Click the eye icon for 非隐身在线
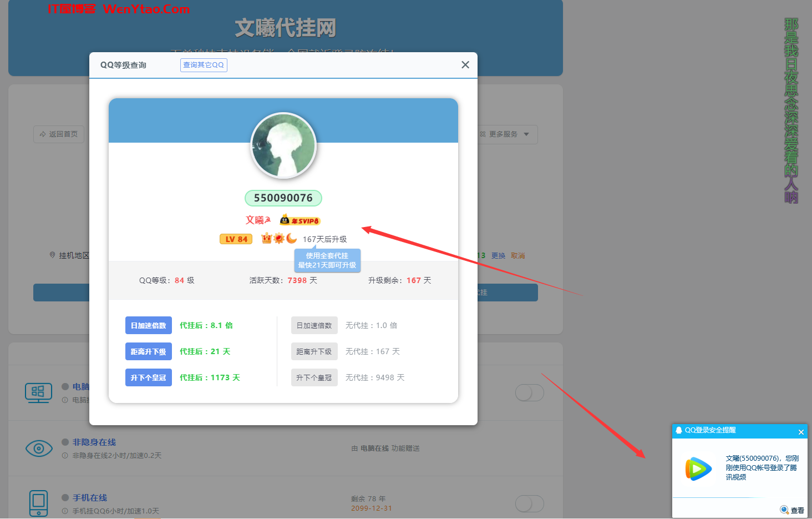Viewport: 812px width, 519px height. tap(38, 448)
